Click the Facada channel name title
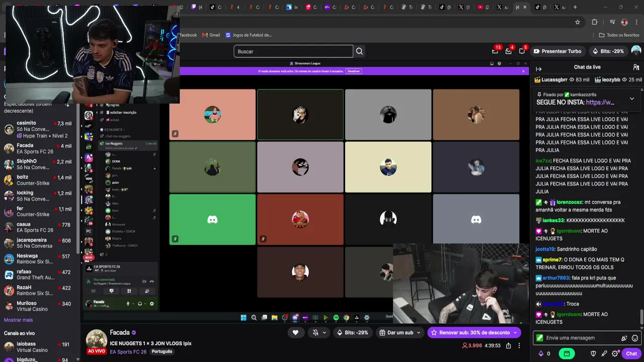Screen dimensions: 644x362 [120, 332]
